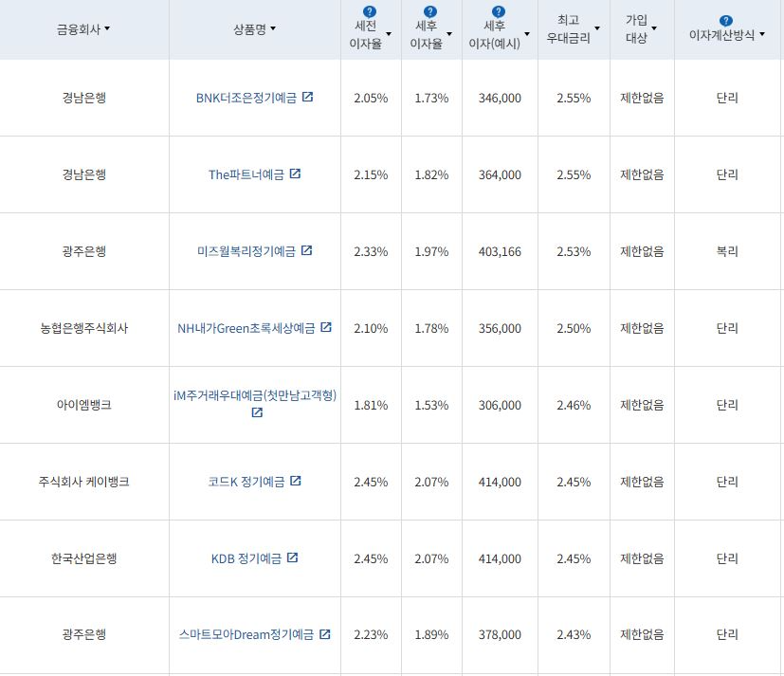The height and width of the screenshot is (676, 784).
Task: Sort by 세후 이자(예시) column arrow
Action: click(526, 35)
